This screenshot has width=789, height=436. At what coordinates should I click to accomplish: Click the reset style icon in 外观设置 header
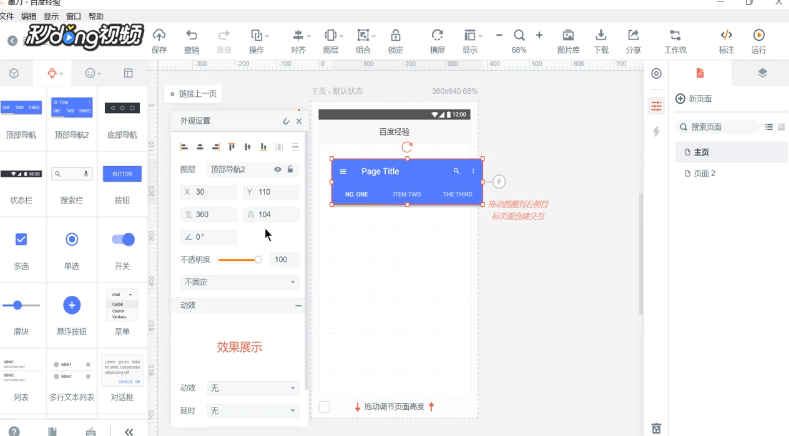coord(286,121)
